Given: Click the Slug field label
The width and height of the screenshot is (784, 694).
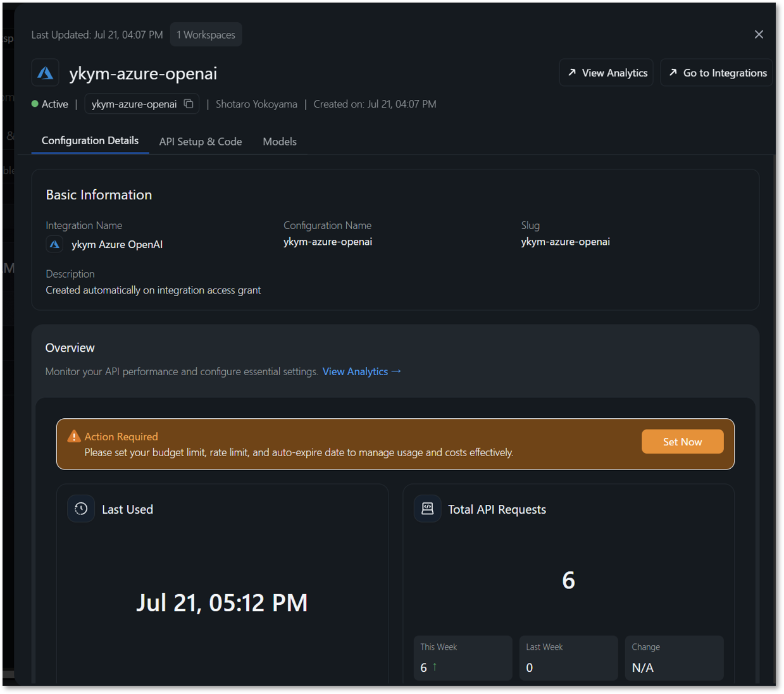Looking at the screenshot, I should pos(530,225).
